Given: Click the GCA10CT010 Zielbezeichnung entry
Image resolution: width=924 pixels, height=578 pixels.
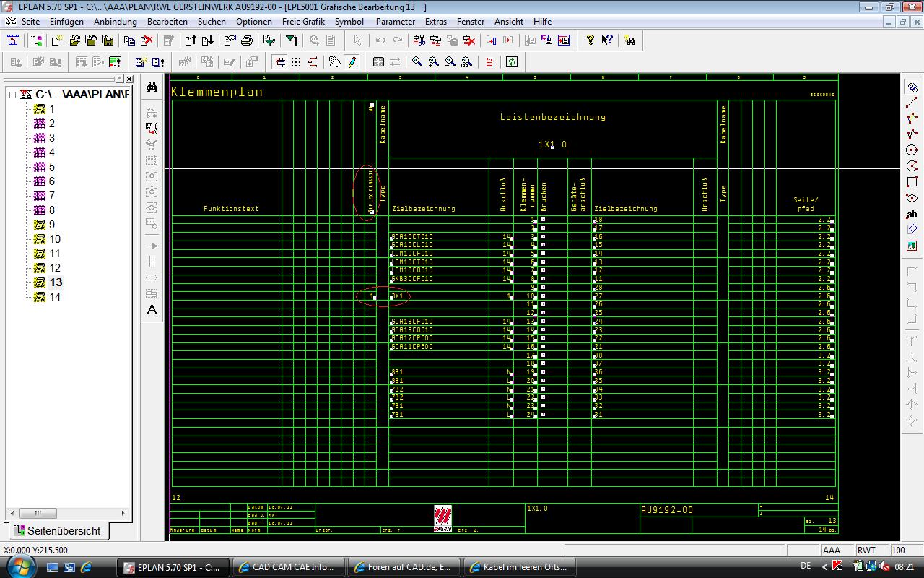Looking at the screenshot, I should [x=412, y=236].
